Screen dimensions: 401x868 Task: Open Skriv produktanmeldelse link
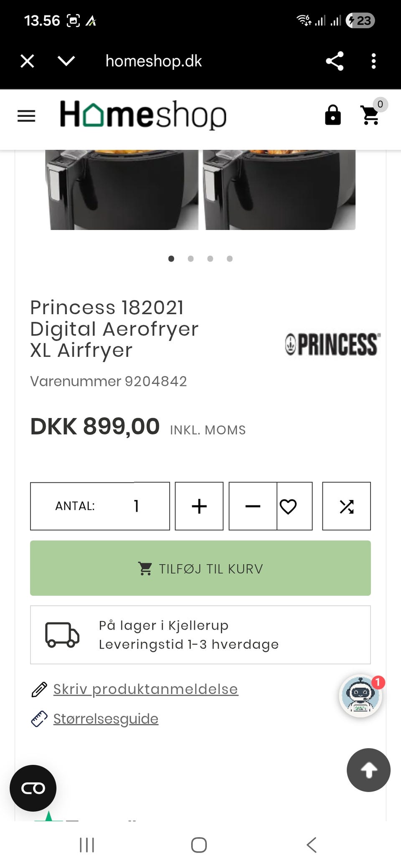pyautogui.click(x=145, y=689)
